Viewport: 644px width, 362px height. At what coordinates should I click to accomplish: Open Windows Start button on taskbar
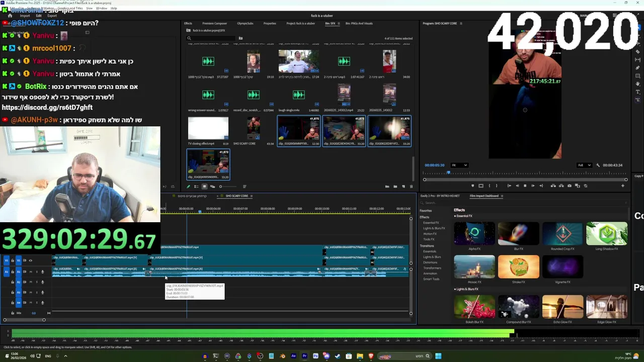(438, 356)
